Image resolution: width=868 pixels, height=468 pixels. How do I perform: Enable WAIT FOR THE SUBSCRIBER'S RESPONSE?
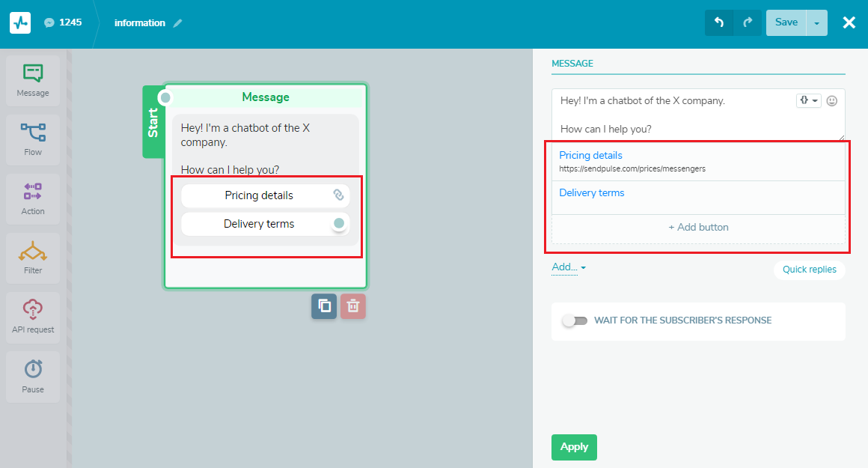click(575, 320)
